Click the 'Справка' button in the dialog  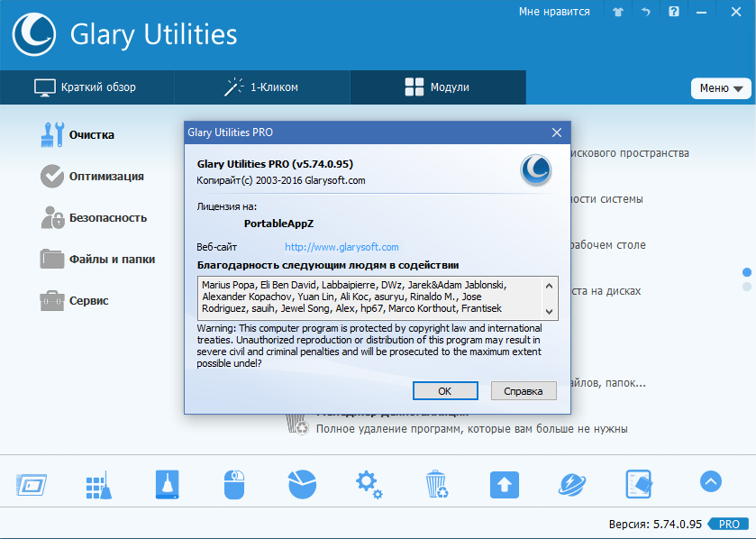(524, 391)
